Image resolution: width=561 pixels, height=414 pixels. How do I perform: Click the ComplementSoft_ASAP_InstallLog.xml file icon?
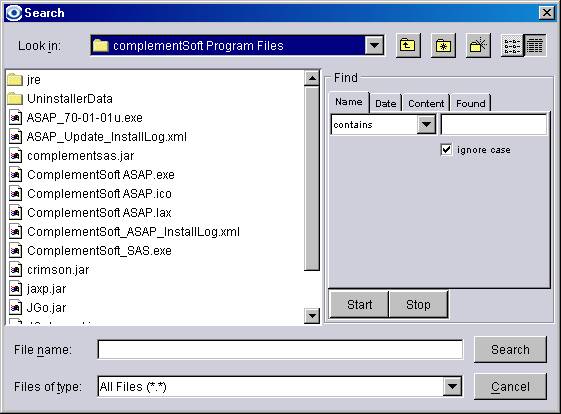click(x=15, y=232)
